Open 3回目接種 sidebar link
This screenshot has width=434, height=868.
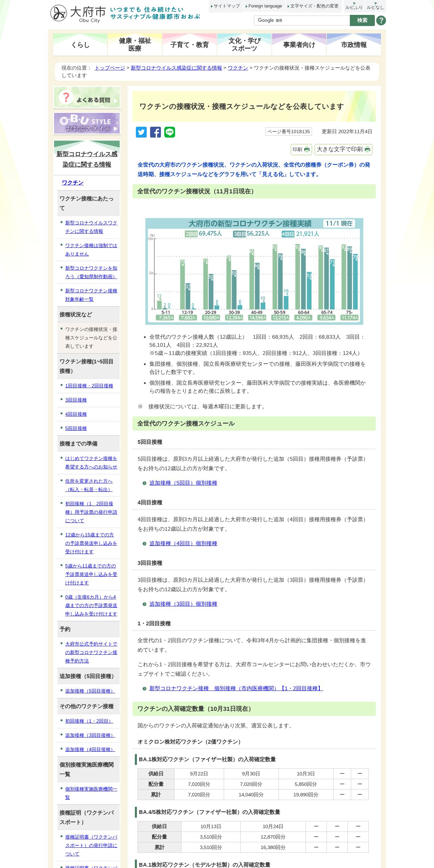pos(76,400)
